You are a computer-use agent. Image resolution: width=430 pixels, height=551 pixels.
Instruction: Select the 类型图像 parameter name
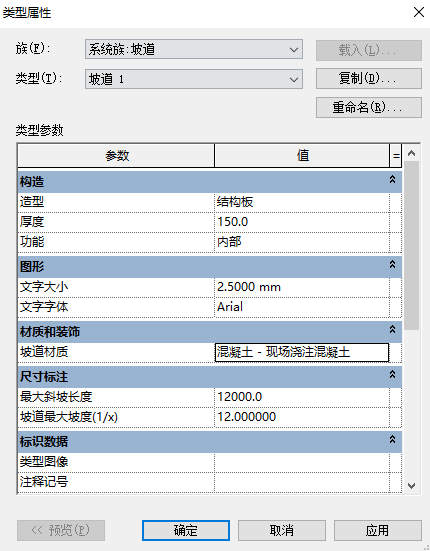coord(116,462)
